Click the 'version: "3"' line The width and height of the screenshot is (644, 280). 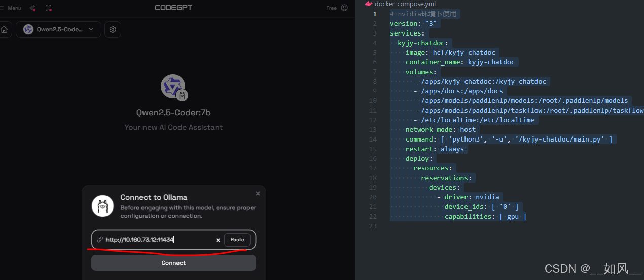[413, 23]
